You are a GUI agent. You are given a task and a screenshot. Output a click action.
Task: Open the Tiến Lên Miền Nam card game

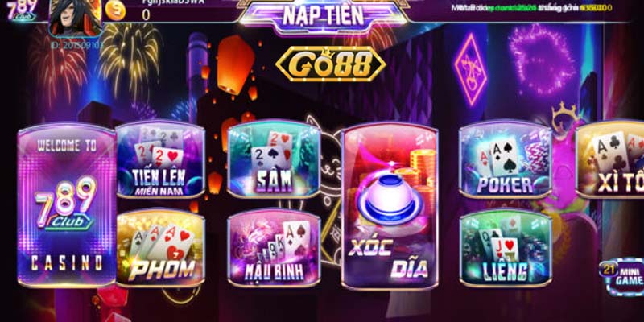coord(159,159)
